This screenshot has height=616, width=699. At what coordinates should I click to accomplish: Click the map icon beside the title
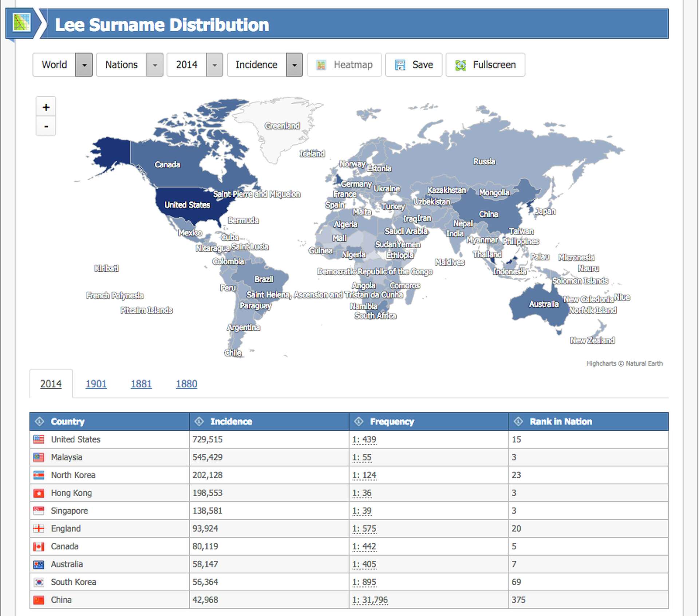[x=21, y=23]
